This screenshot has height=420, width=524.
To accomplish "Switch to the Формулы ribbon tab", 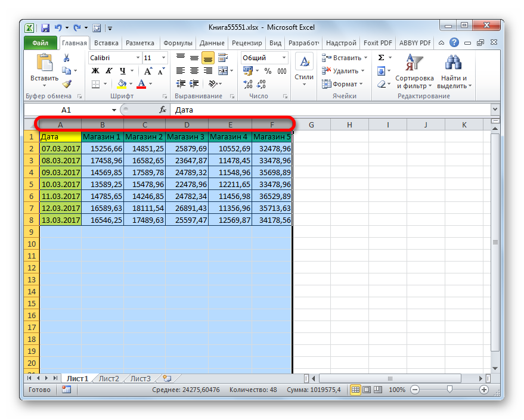I will pyautogui.click(x=178, y=43).
